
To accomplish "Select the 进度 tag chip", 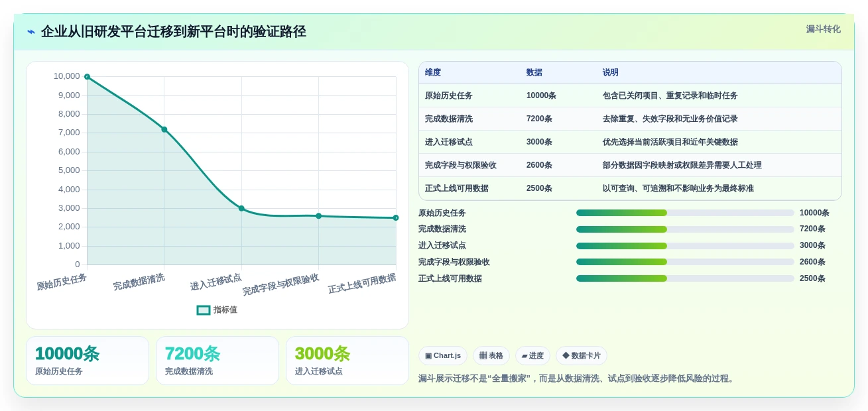I will coord(532,355).
